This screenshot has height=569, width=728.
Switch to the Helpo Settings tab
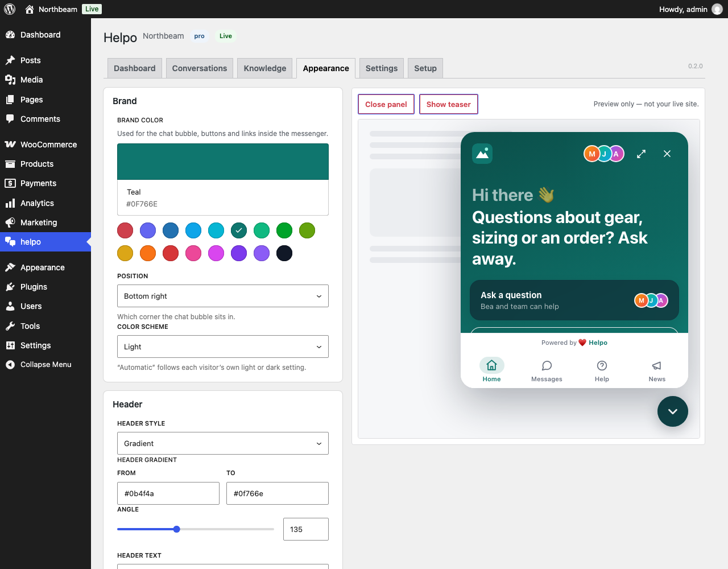382,68
